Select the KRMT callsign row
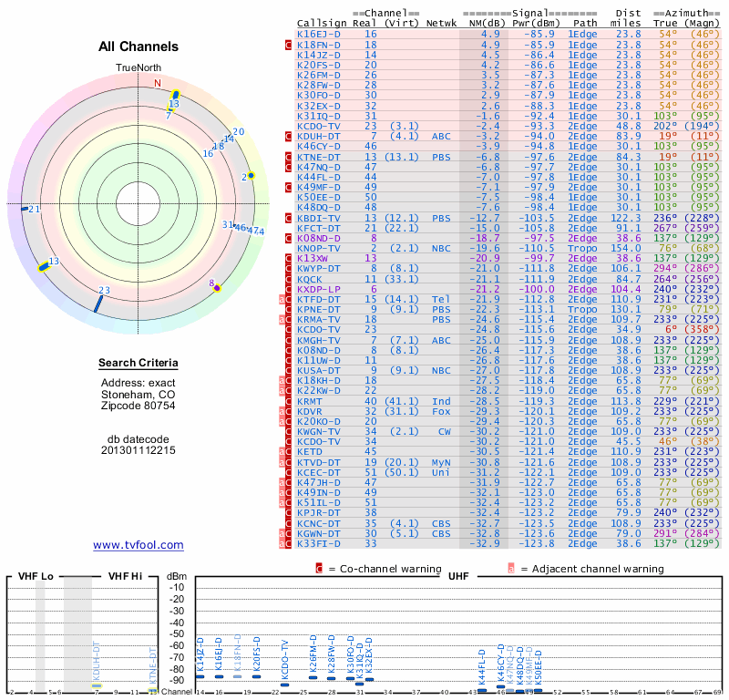Viewport: 729px width, 700px height. point(310,401)
